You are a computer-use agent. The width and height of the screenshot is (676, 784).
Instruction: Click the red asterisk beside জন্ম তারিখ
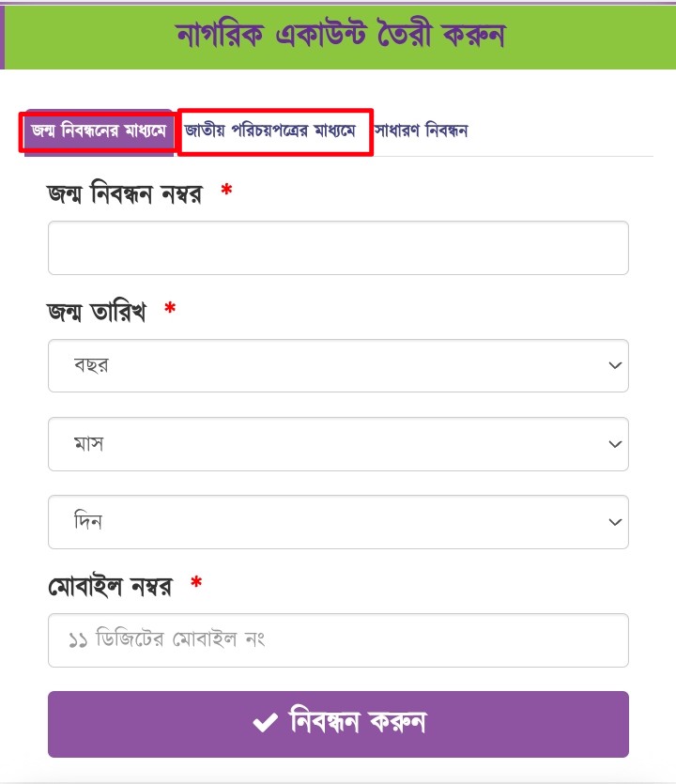pyautogui.click(x=170, y=311)
